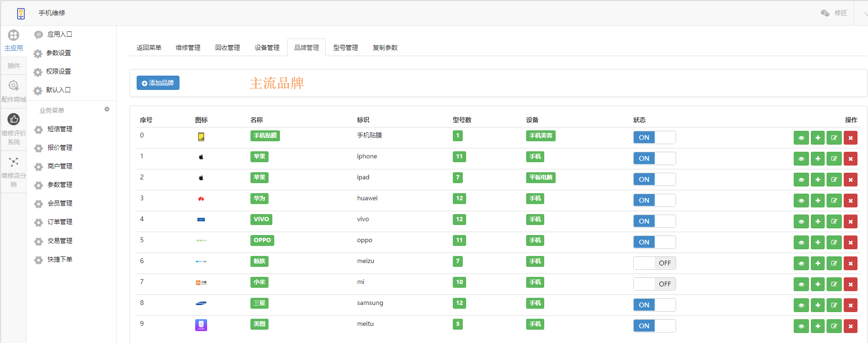Delete the mi brand row
This screenshot has width=868, height=343.
click(x=850, y=284)
